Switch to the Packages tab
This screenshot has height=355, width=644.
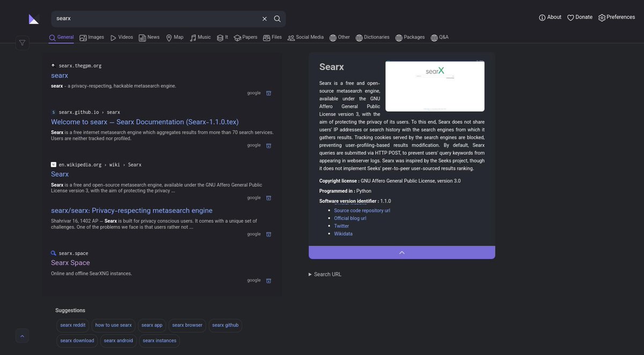click(410, 38)
